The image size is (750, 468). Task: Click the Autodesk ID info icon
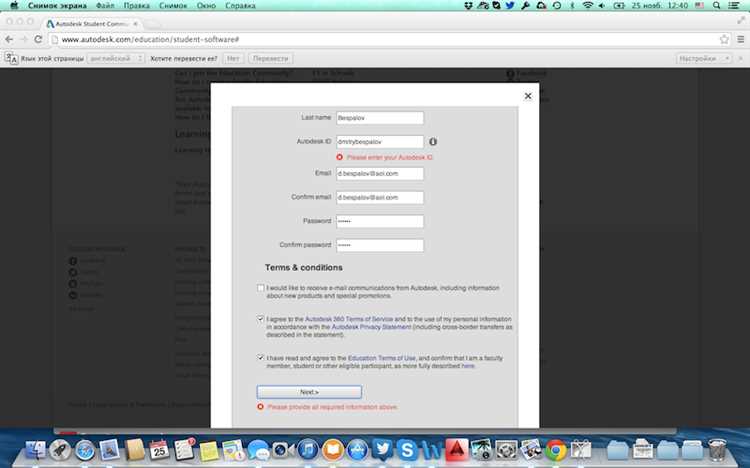point(433,142)
